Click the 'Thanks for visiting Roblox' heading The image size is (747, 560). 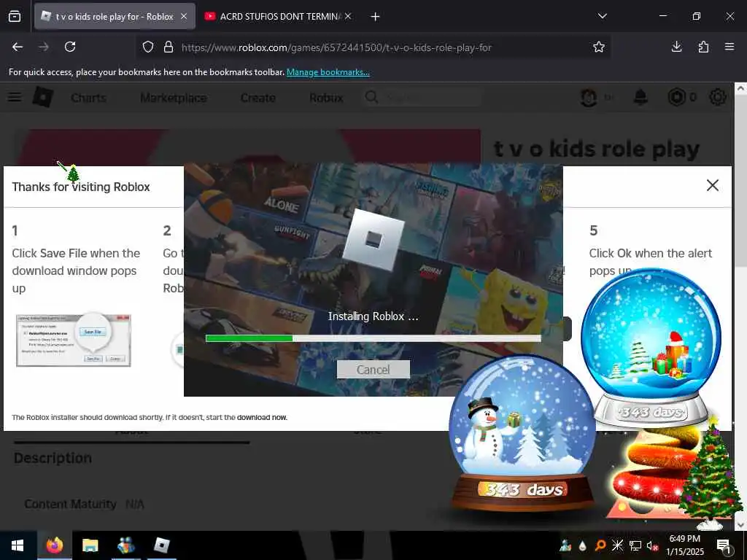(81, 187)
